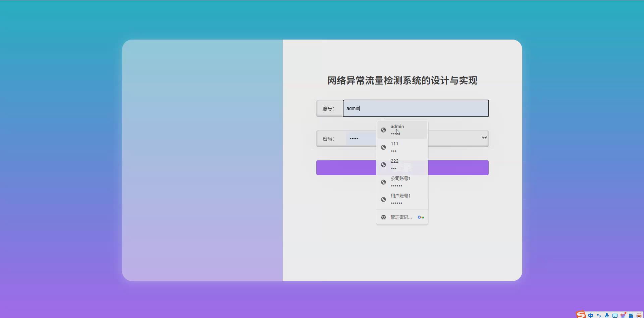The width and height of the screenshot is (644, 318).
Task: Click the orange mask icon at tray's far right
Action: pos(640,315)
